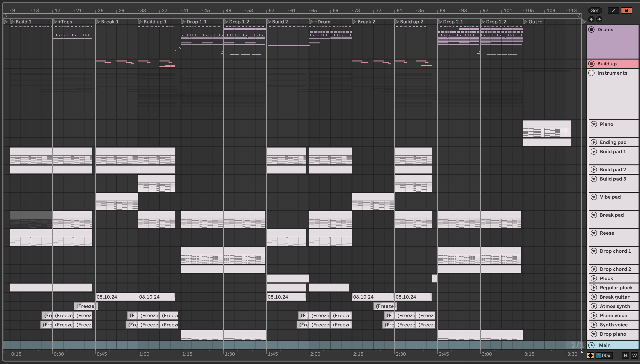
Task: Unfold the Atmos synth track
Action: [x=594, y=306]
